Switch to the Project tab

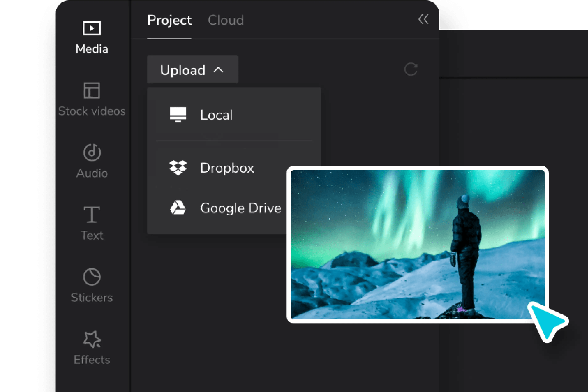169,20
